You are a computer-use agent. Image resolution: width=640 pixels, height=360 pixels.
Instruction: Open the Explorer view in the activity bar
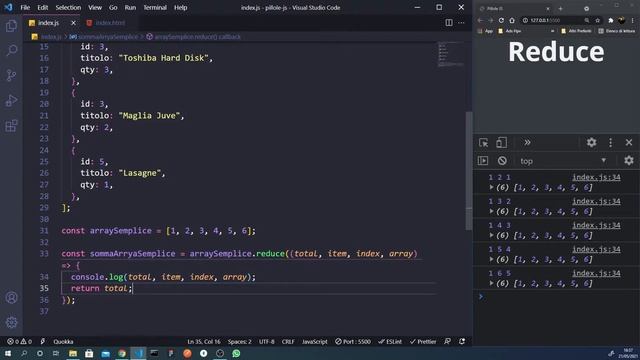pyautogui.click(x=11, y=26)
